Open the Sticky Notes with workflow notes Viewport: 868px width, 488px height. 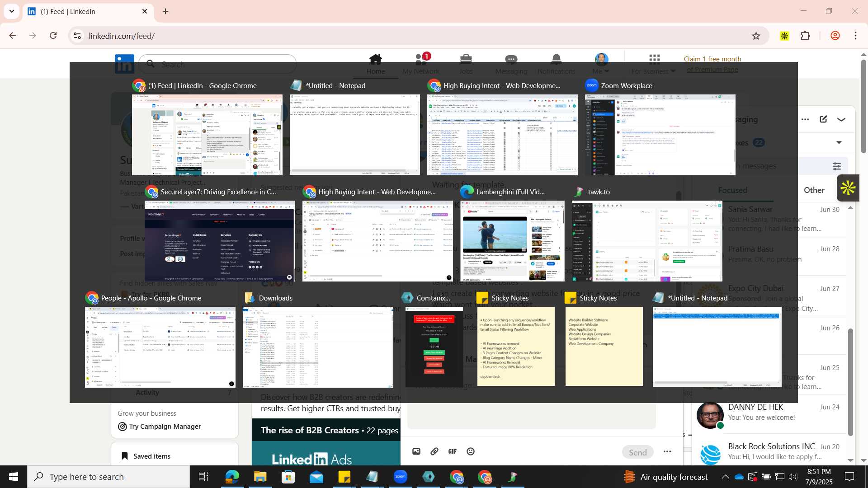(516, 347)
